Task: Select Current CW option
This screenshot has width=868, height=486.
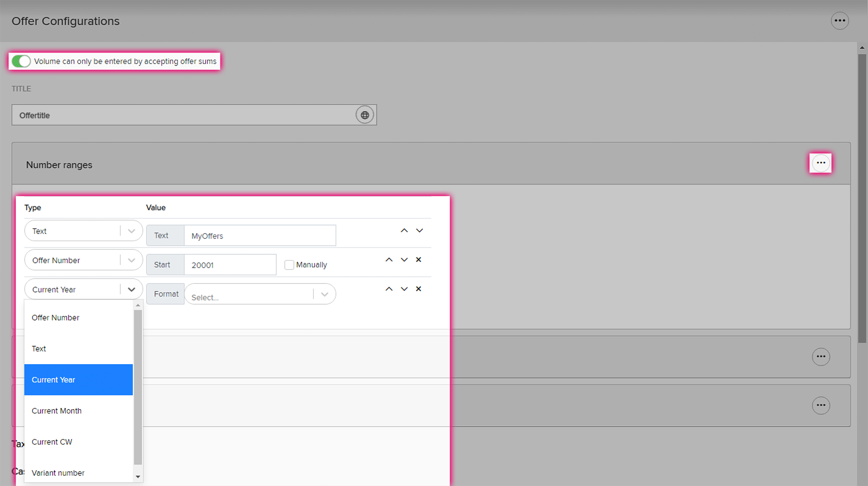Action: [x=79, y=442]
